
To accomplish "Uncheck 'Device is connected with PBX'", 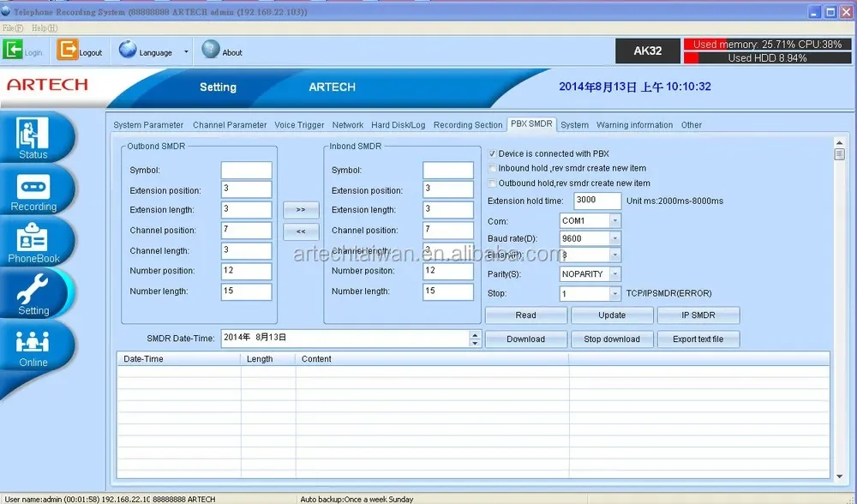I will (493, 153).
